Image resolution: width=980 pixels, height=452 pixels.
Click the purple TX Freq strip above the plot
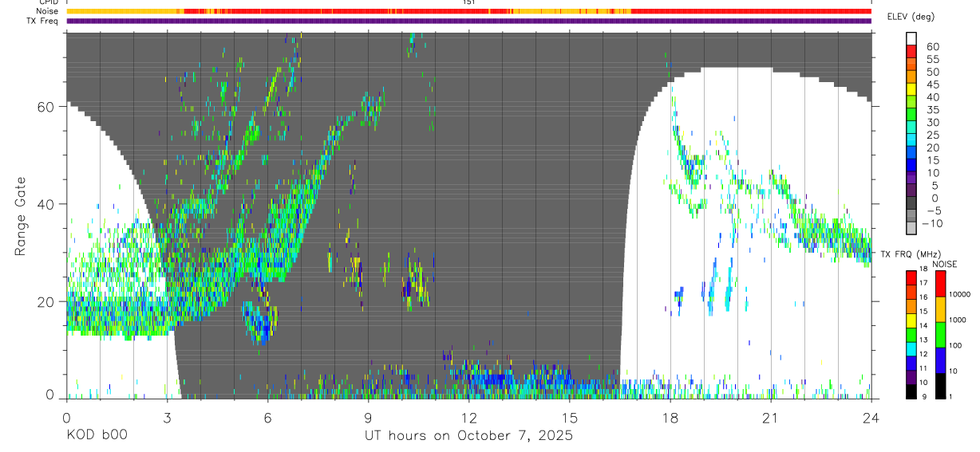pos(468,21)
